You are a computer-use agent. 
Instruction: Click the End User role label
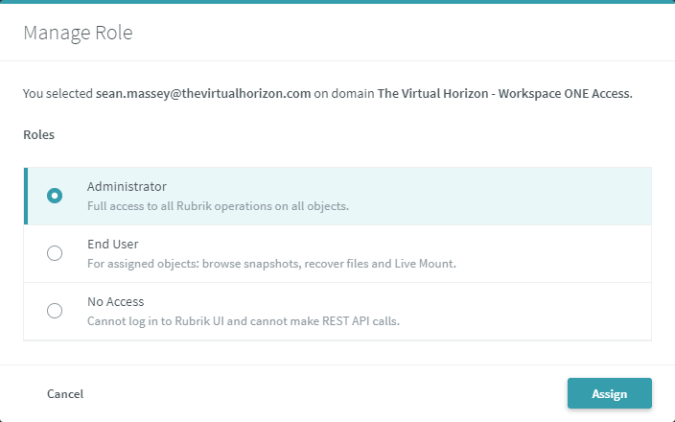(x=112, y=243)
